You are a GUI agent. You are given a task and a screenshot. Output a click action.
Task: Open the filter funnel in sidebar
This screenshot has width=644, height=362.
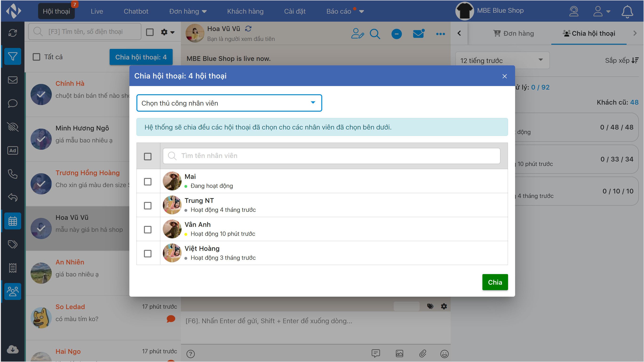click(x=13, y=56)
